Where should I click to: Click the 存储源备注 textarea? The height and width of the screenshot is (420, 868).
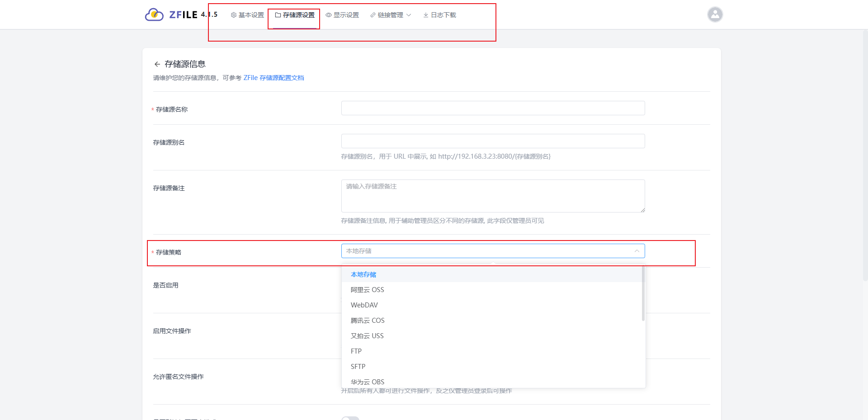coord(493,196)
